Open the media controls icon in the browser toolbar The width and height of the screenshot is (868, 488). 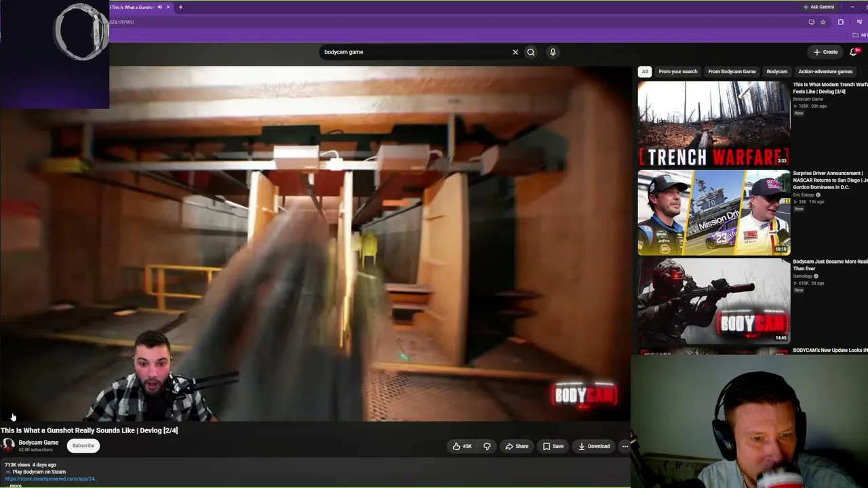859,22
